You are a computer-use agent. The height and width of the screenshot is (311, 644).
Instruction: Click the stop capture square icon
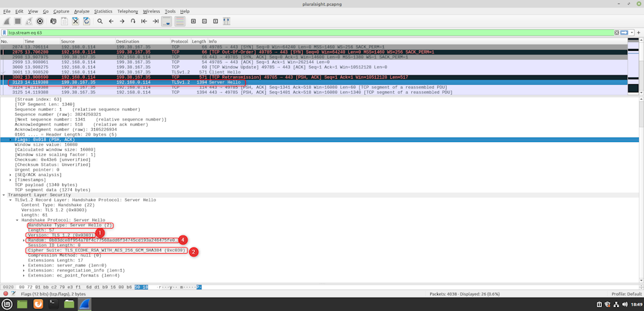[x=18, y=21]
